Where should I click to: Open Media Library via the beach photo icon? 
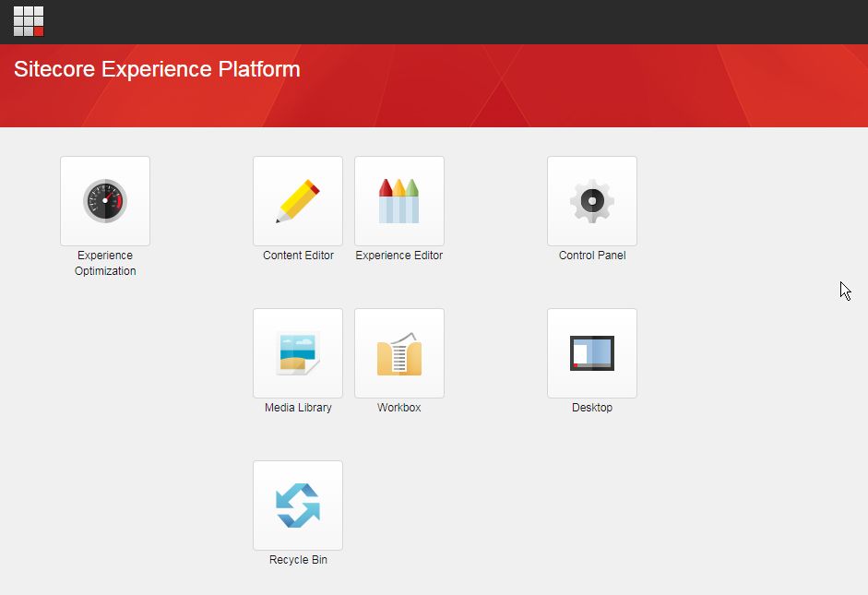[298, 353]
